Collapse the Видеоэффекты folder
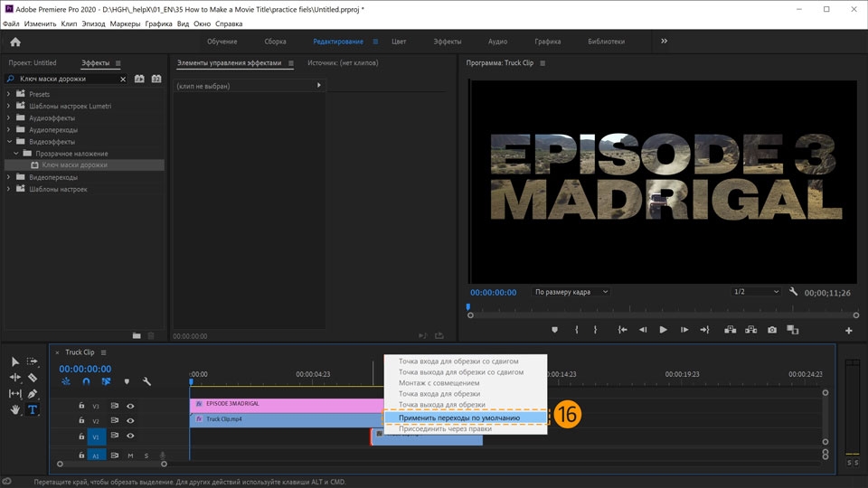868x488 pixels. tap(9, 142)
